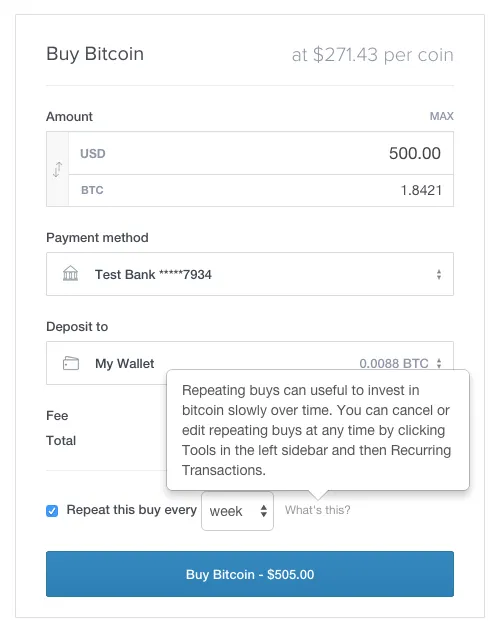
Task: Click the Buy Bitcoin heading
Action: tap(95, 54)
